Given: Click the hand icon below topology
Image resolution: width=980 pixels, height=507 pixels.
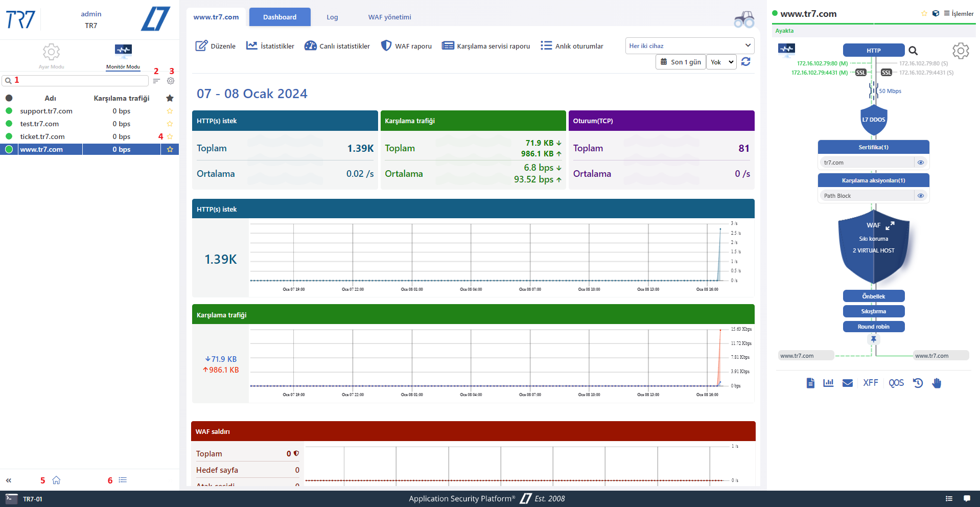Looking at the screenshot, I should [x=937, y=383].
